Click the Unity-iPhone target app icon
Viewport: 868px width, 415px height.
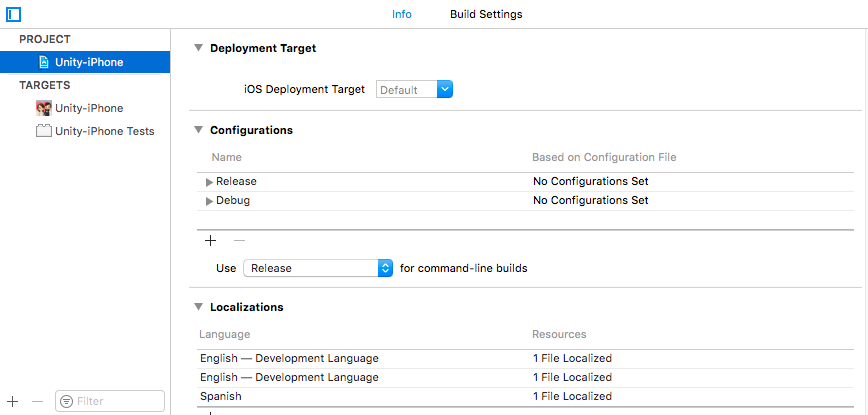(44, 108)
